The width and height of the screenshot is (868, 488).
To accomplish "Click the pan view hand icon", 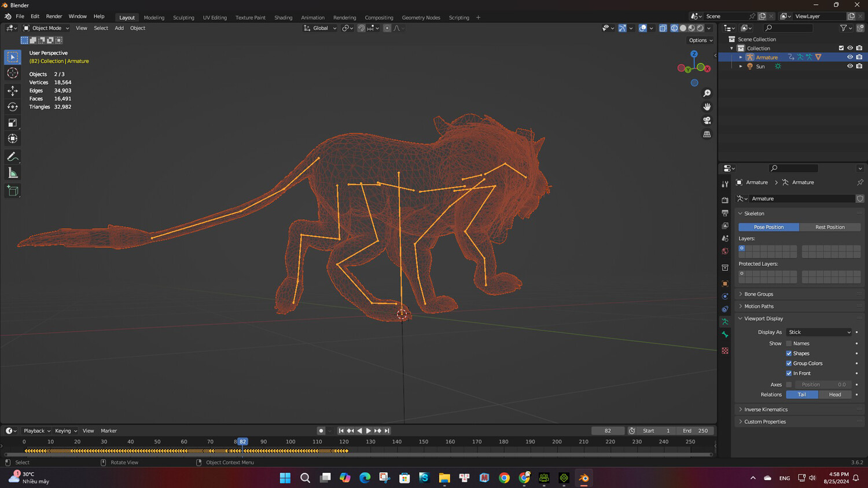I will (707, 107).
